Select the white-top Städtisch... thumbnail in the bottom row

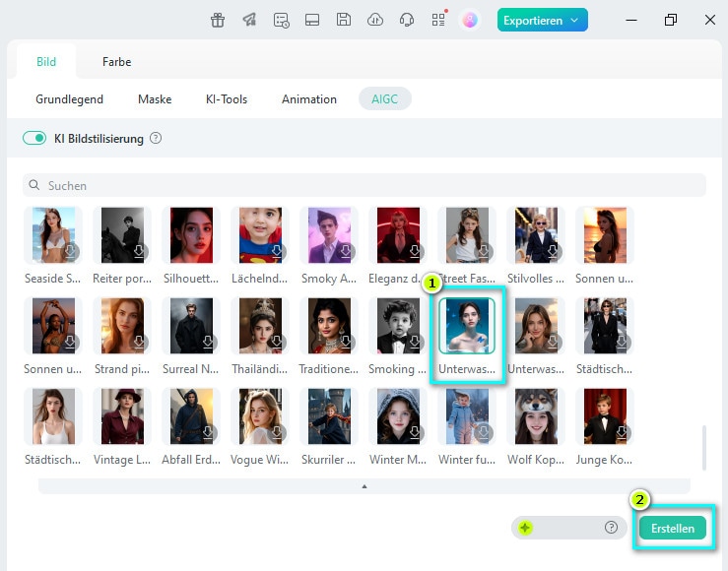[53, 416]
